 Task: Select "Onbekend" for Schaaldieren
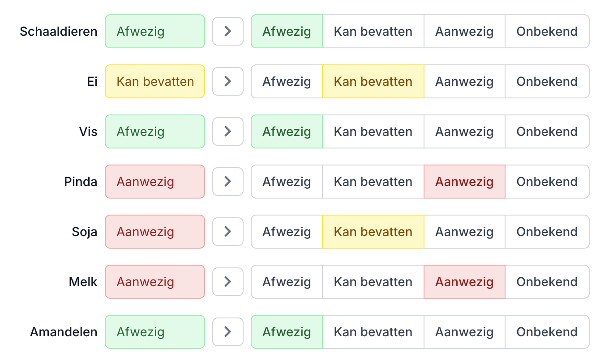[x=547, y=31]
